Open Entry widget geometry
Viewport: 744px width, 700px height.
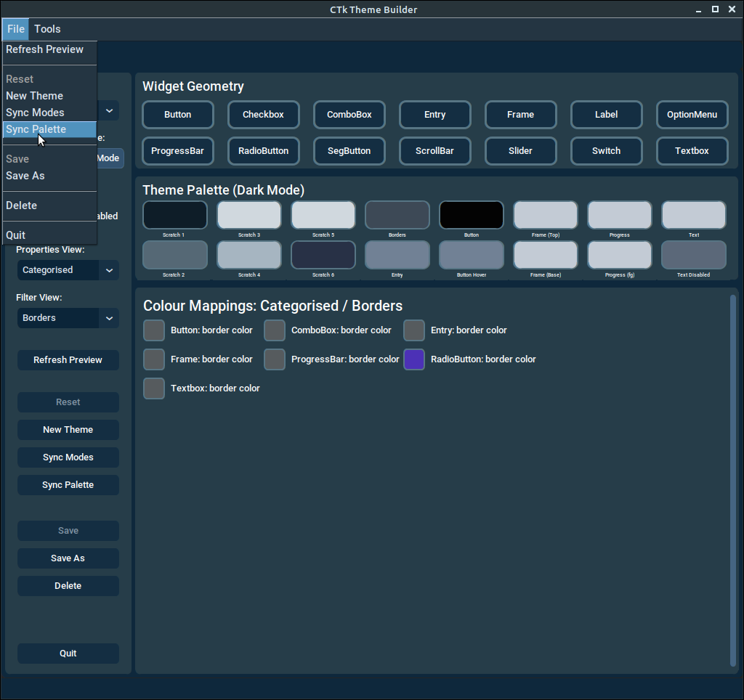pyautogui.click(x=435, y=114)
